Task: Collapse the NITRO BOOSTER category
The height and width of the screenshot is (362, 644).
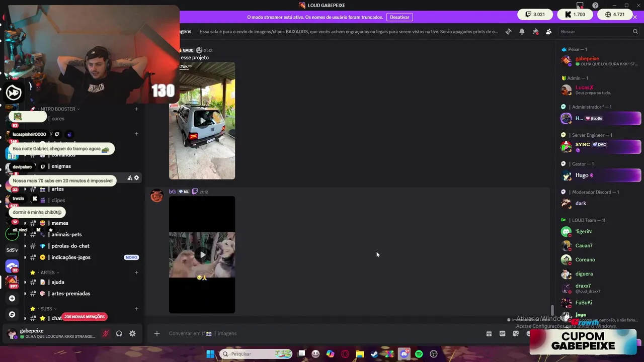Action: coord(57,109)
